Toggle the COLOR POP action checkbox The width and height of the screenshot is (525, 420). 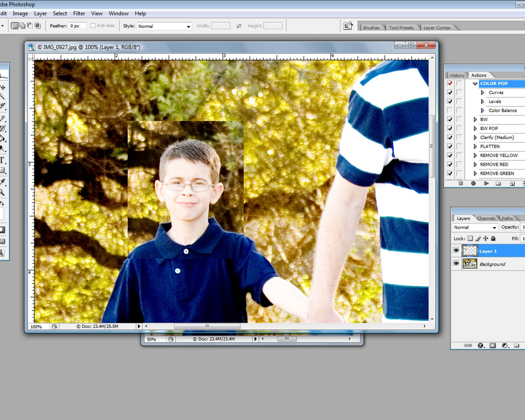point(450,83)
